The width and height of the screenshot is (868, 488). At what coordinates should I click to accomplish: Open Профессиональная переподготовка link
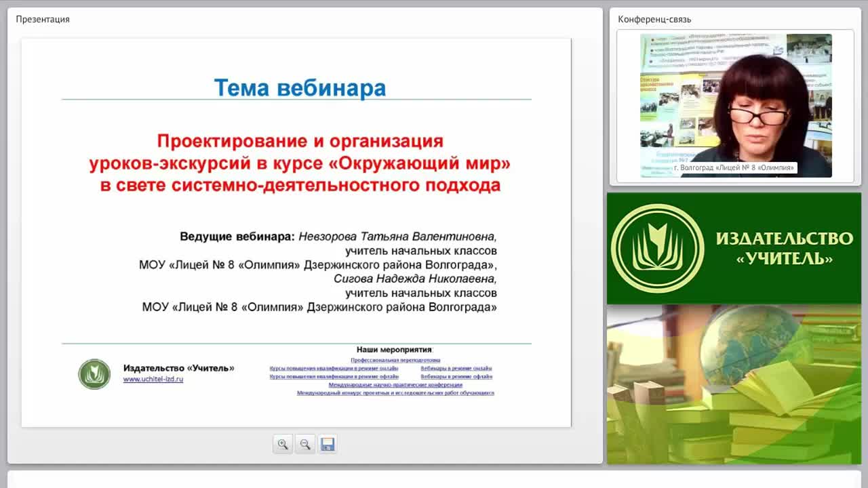click(395, 361)
